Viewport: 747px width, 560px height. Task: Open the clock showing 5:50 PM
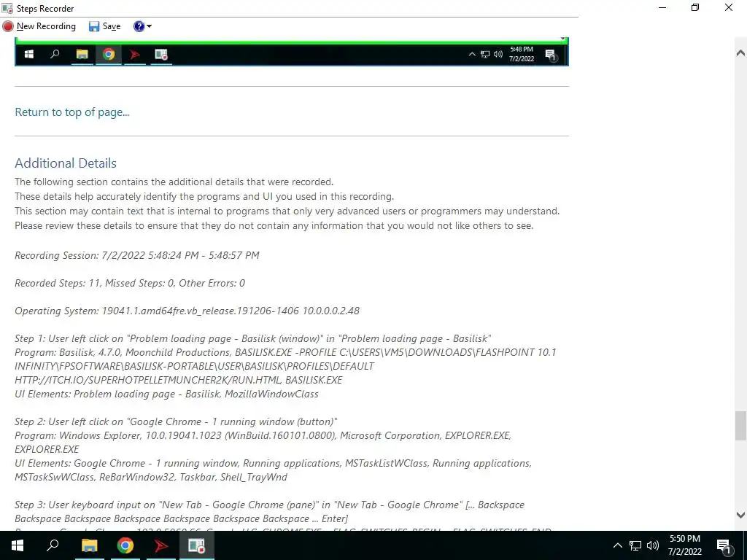click(684, 545)
